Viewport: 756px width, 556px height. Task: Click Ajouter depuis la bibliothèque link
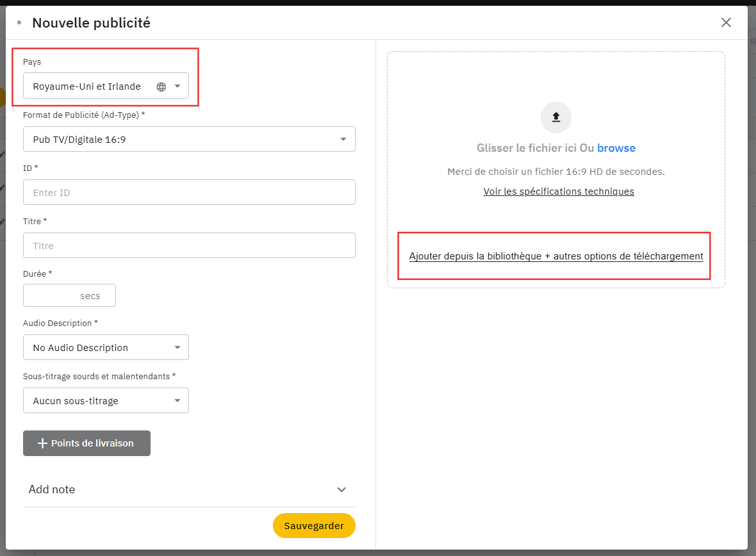555,256
